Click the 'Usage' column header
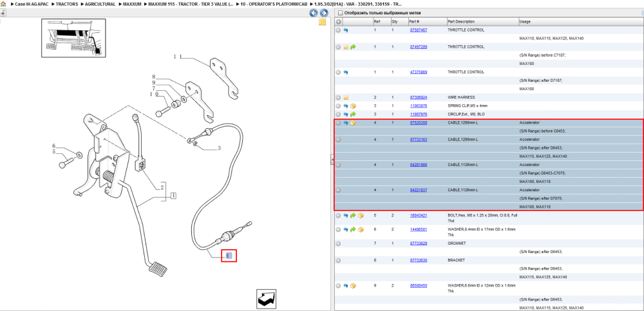This screenshot has width=644, height=311. coord(580,21)
